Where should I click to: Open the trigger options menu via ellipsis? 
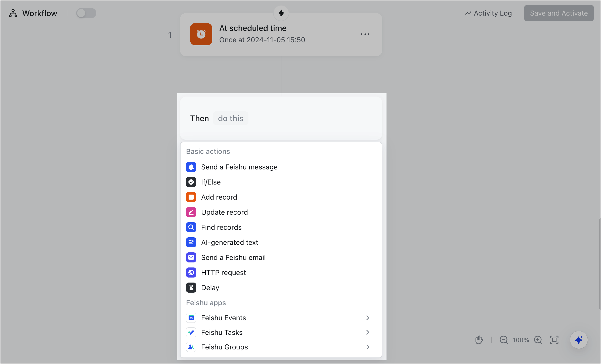point(365,34)
